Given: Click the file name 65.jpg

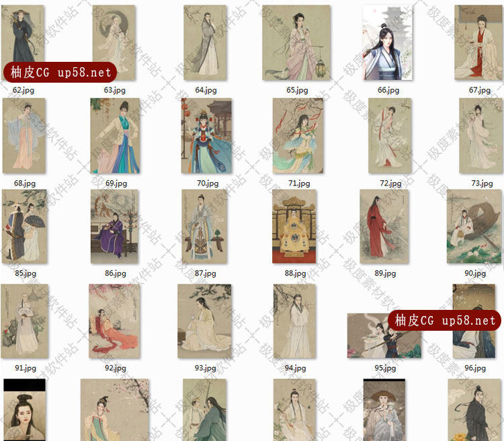Looking at the screenshot, I should (x=297, y=90).
